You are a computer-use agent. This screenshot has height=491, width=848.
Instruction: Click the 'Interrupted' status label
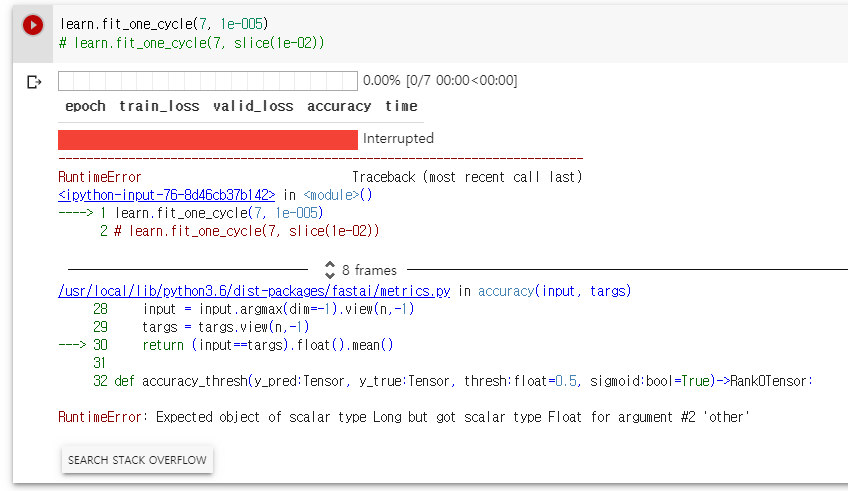(x=398, y=139)
